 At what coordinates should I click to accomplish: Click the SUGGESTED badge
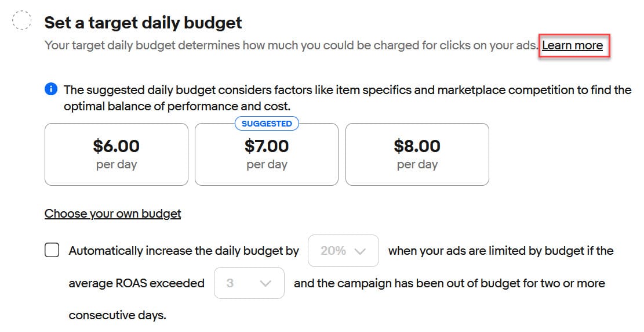pyautogui.click(x=267, y=123)
